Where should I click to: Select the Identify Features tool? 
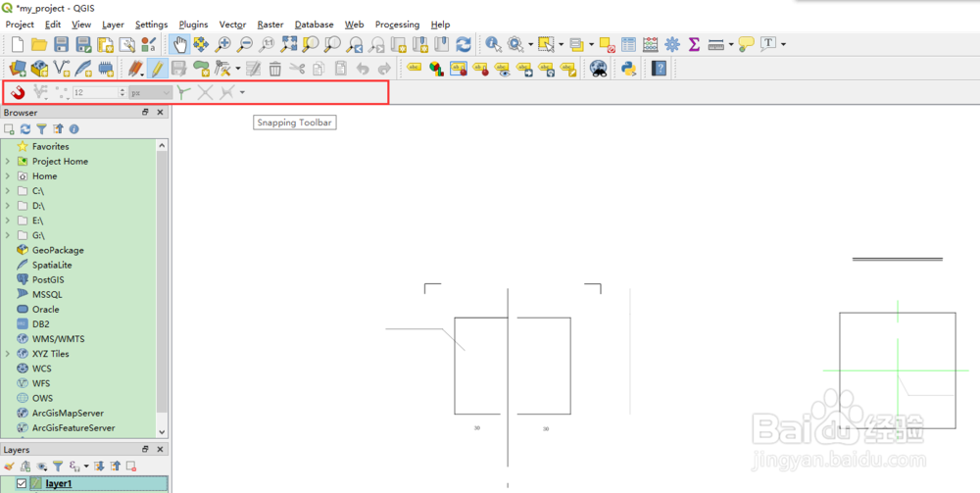pos(494,44)
